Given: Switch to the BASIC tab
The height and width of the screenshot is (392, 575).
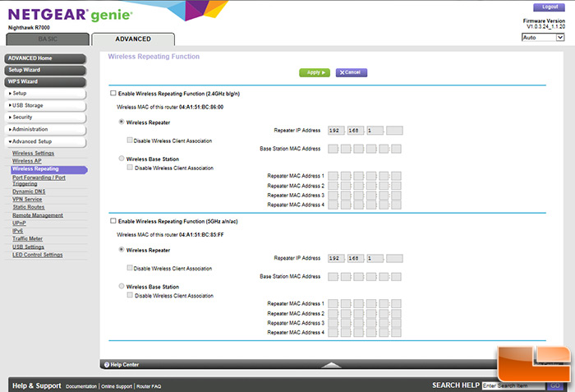Looking at the screenshot, I should click(x=48, y=39).
